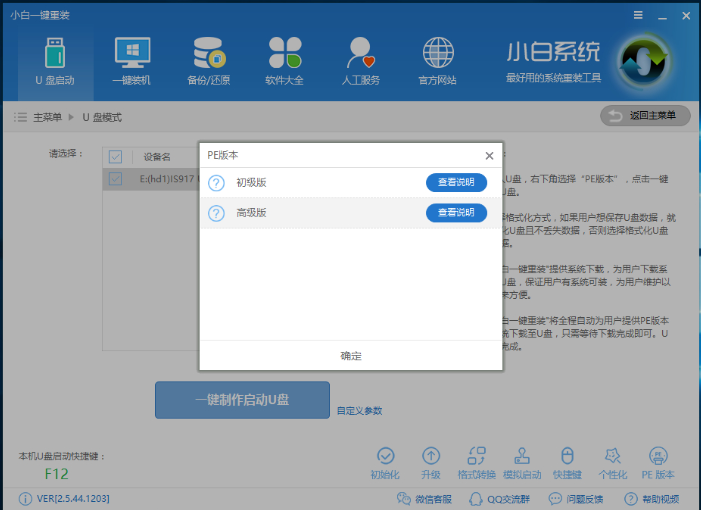Open the 软件大全 software collection
Viewport: 701px width, 510px height.
tap(284, 61)
